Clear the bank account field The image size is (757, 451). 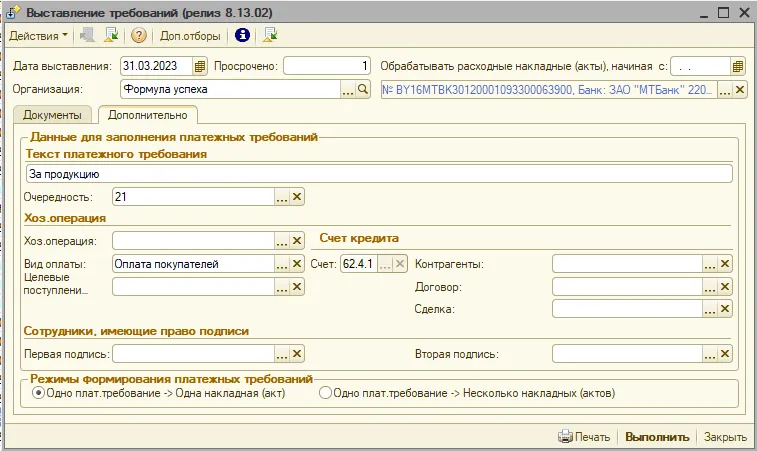pos(740,89)
